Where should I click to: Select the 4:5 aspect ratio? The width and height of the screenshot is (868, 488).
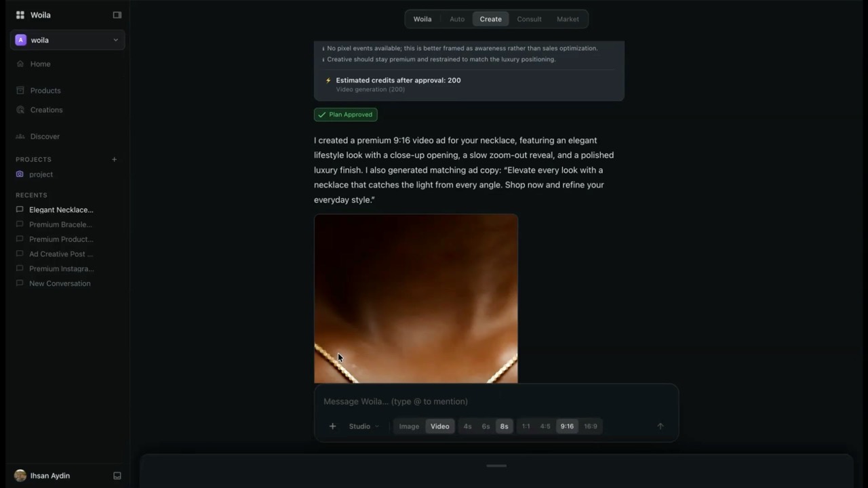click(x=545, y=426)
